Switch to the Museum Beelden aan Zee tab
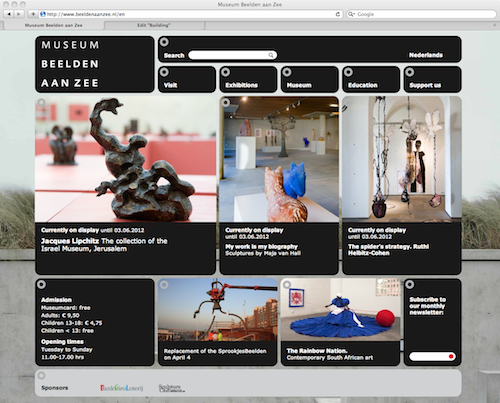500x403 pixels. tap(53, 25)
